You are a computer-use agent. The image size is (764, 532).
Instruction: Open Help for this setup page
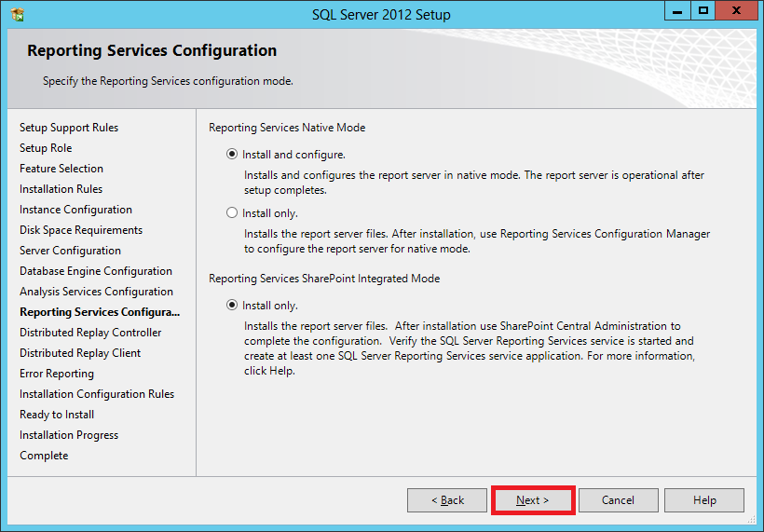click(704, 500)
